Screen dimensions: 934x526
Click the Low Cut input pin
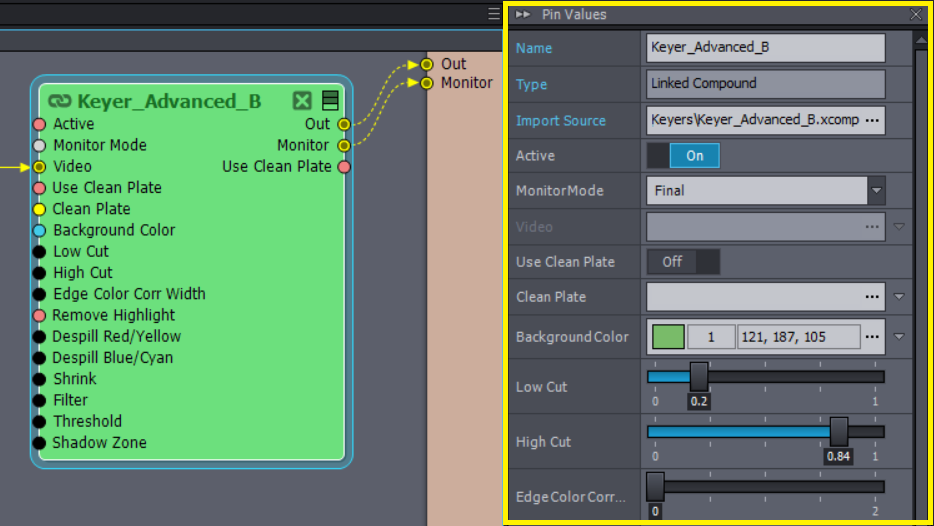(x=39, y=251)
